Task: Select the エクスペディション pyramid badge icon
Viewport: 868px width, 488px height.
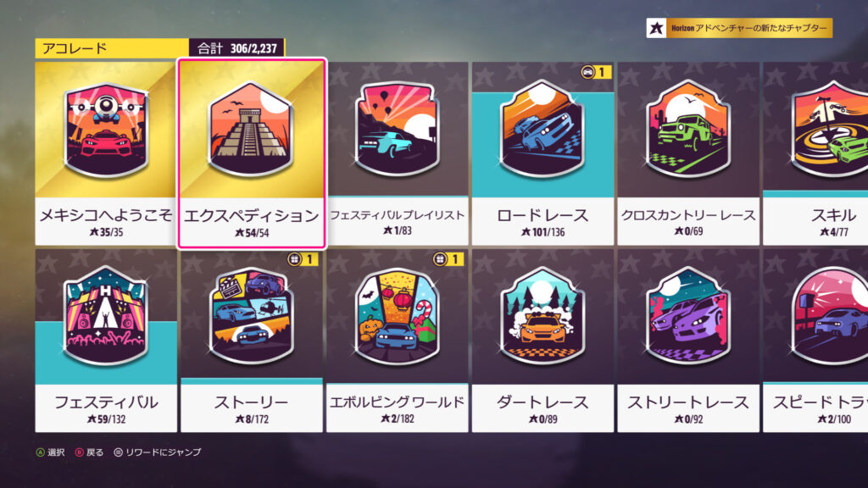Action: 251,130
